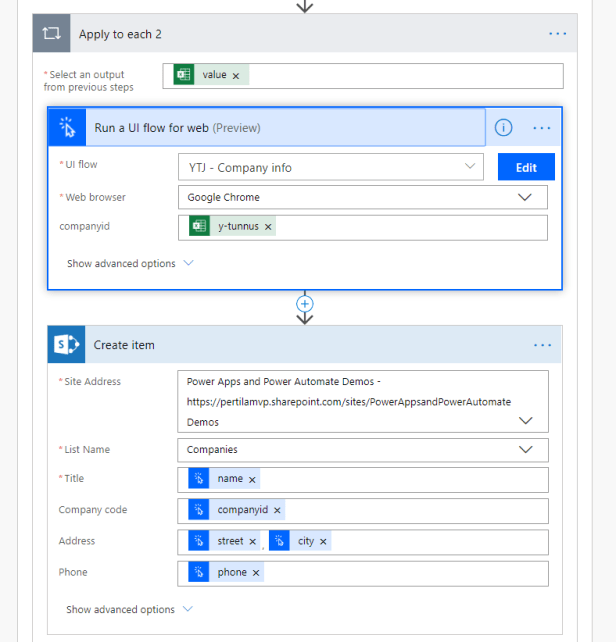The image size is (616, 642).
Task: Expand the Site Address dropdown
Action: (525, 420)
